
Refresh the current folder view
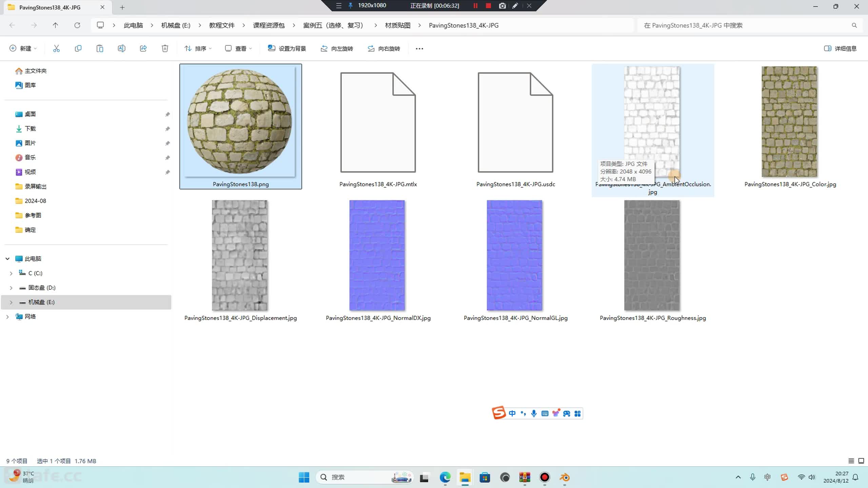point(77,25)
